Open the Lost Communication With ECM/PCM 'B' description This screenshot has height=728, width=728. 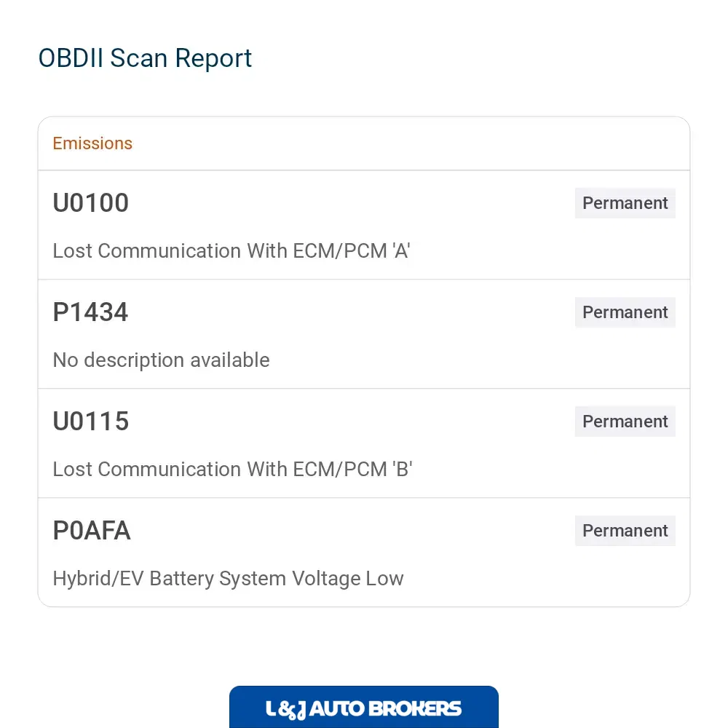point(232,470)
